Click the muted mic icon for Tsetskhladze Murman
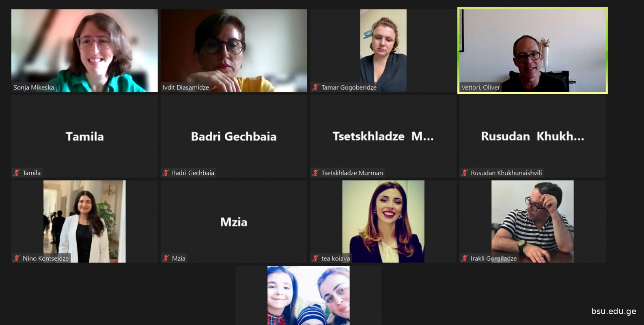Screen dimensions: 644x325 [315, 173]
